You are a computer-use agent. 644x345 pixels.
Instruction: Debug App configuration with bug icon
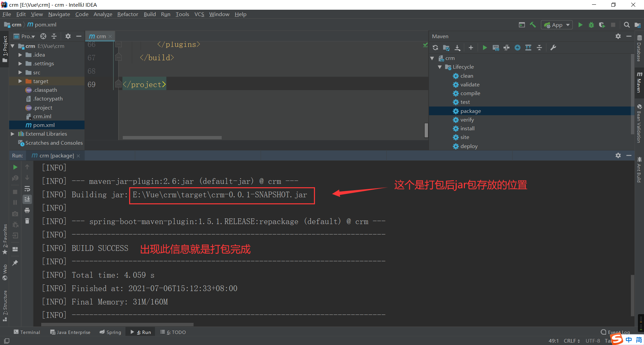591,25
